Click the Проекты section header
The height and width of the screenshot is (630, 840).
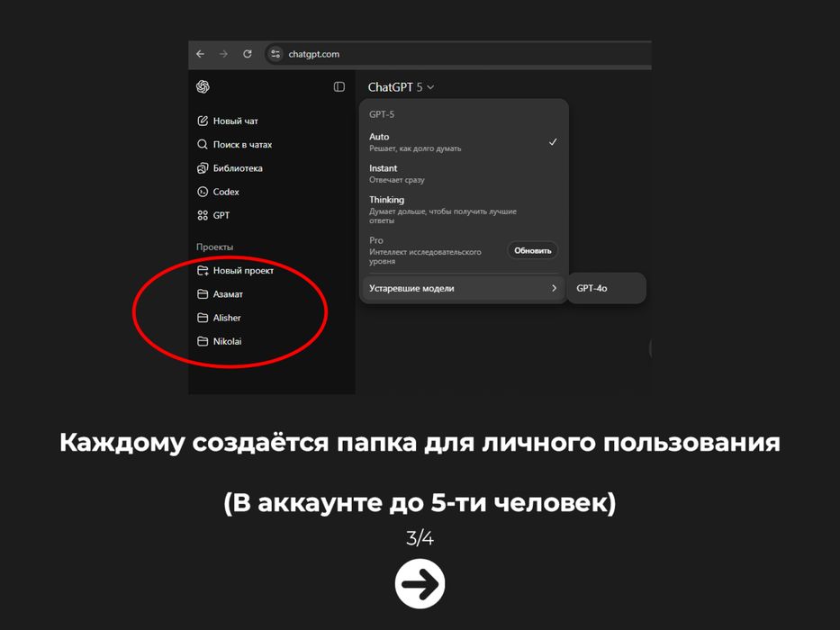(x=215, y=247)
